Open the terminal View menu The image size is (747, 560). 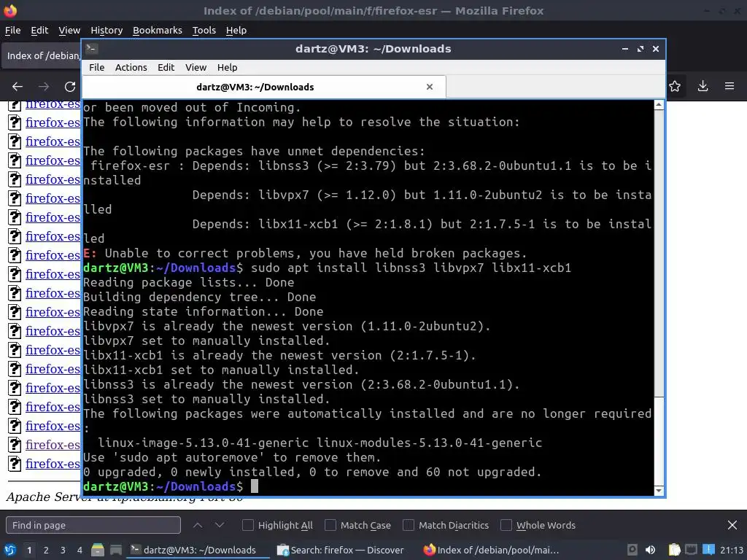(196, 67)
